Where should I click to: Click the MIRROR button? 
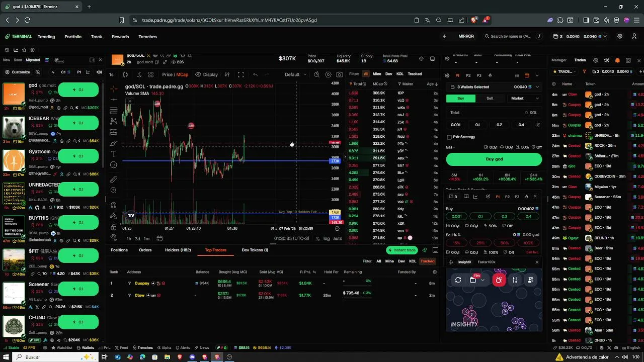(466, 36)
